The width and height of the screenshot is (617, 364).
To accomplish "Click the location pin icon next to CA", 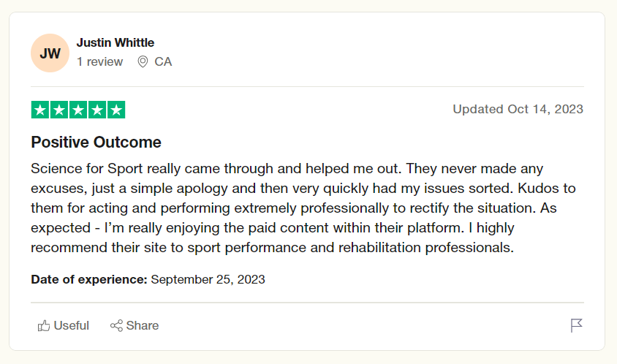I will (x=143, y=62).
